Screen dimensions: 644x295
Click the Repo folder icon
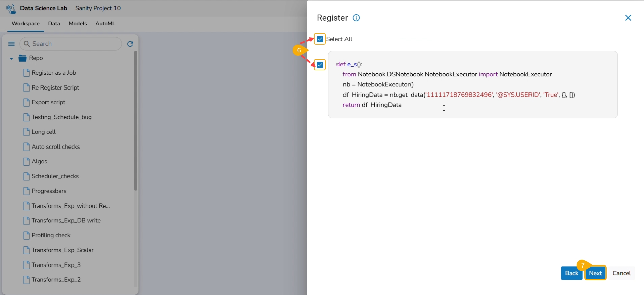[x=22, y=58]
